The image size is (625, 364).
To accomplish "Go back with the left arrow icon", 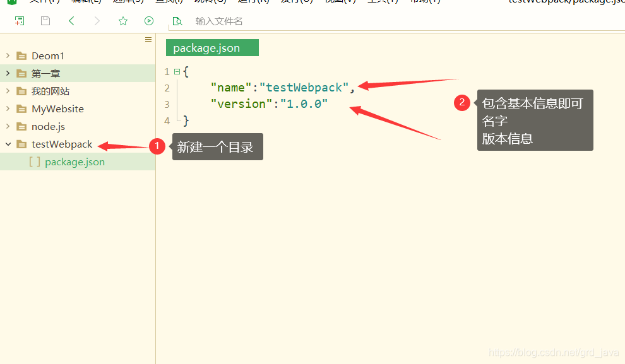I will (x=72, y=21).
